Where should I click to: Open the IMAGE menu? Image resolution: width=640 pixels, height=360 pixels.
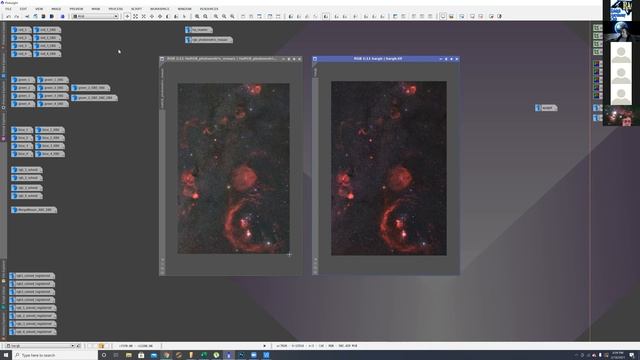[56, 9]
